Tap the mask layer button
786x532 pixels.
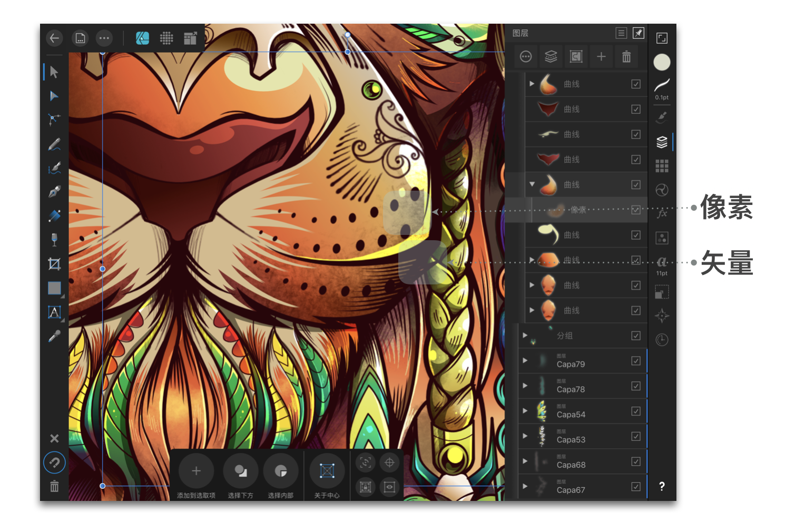[x=576, y=56]
